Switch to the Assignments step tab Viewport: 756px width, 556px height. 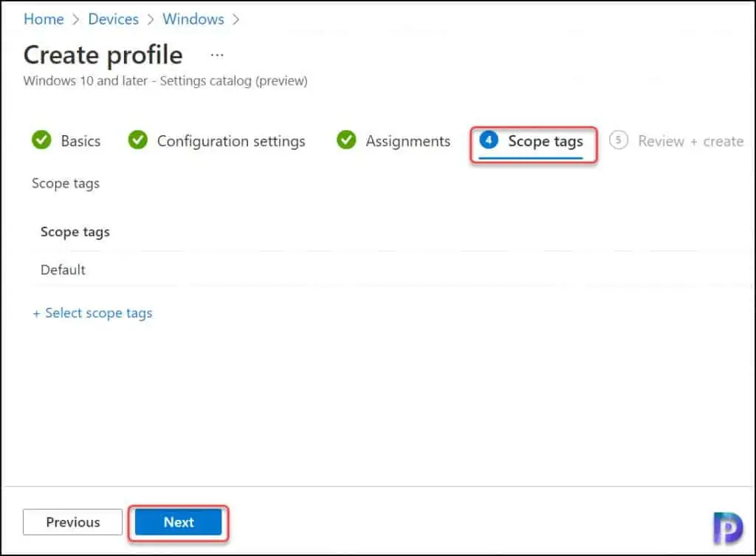(394, 141)
